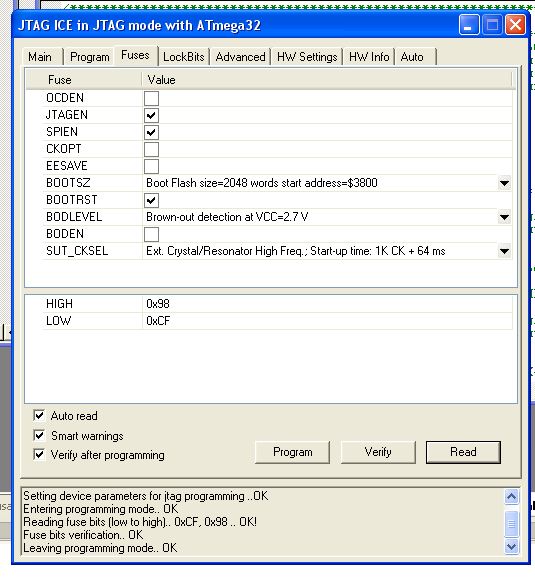Screen dimensions: 535x578
Task: Click the 'Entering programming mode' log line
Action: coord(101,509)
